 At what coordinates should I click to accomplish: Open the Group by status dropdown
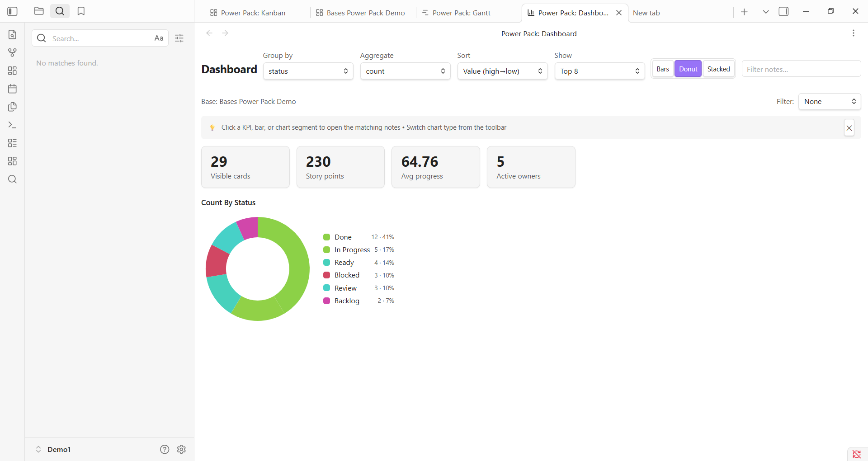click(x=308, y=71)
